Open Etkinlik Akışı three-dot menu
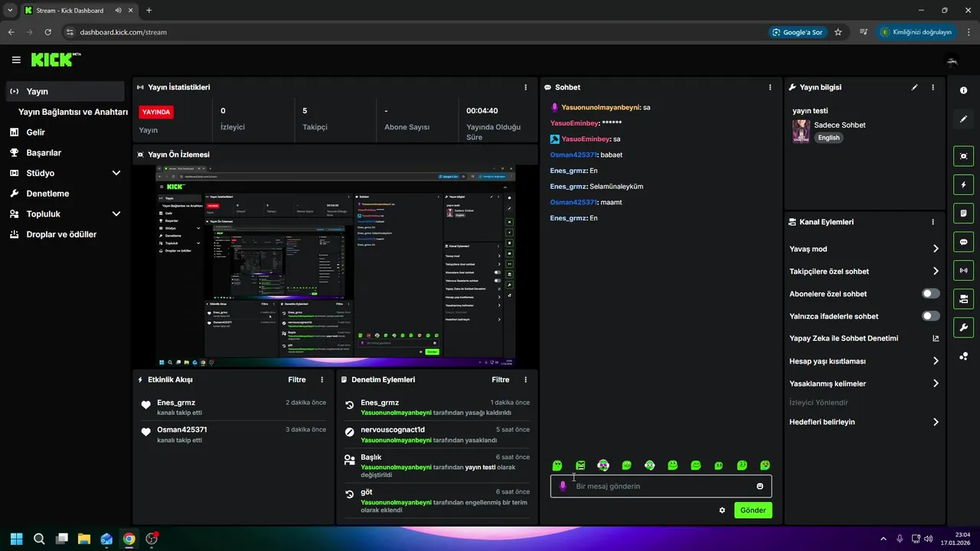Image resolution: width=980 pixels, height=551 pixels. point(322,380)
